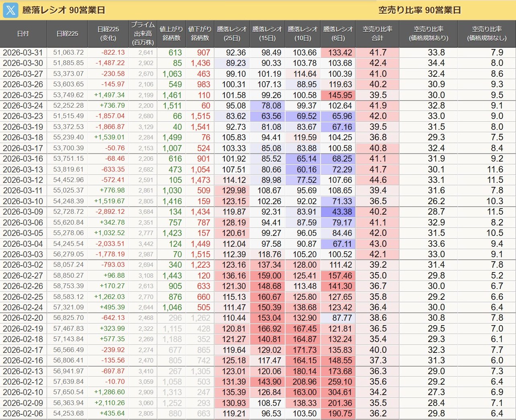
Task: Click the 騰落レシオ (10日) column header
Action: (x=302, y=34)
